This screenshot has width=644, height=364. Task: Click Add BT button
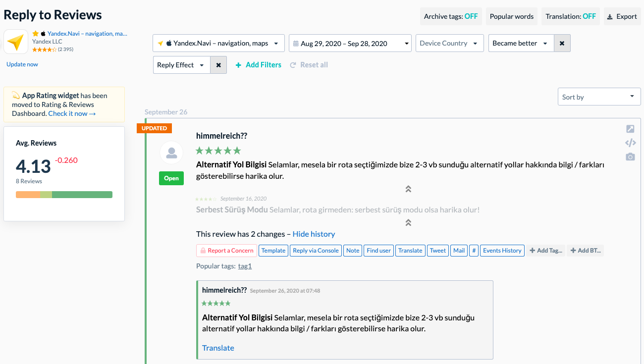(586, 251)
